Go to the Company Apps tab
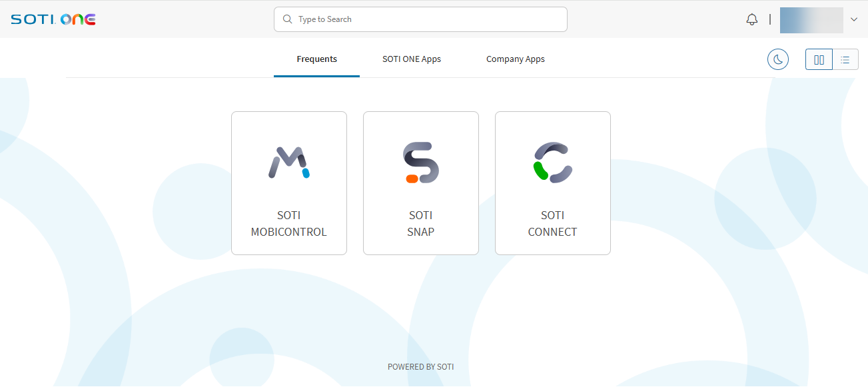Screen dimensions: 868x387 [x=516, y=59]
